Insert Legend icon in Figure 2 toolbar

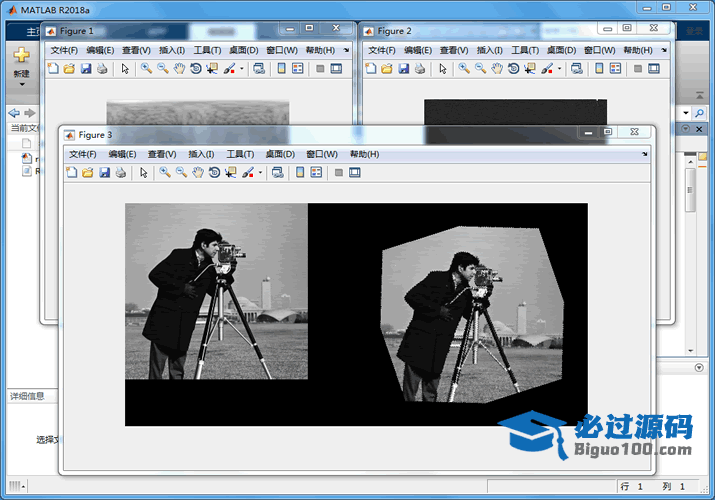click(x=615, y=68)
